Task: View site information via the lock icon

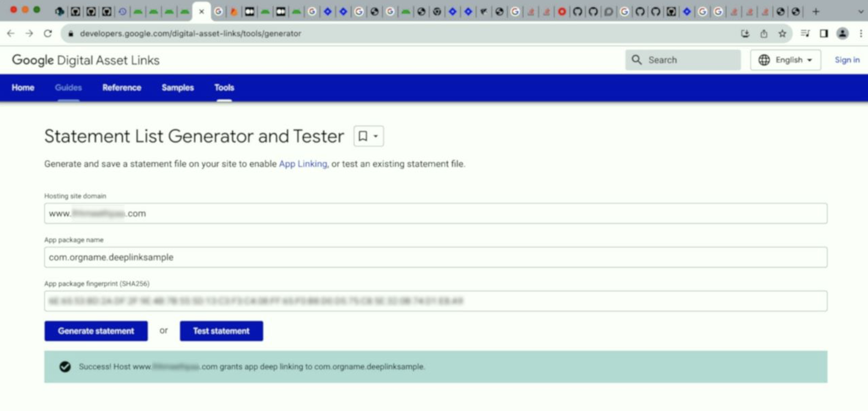Action: point(71,34)
